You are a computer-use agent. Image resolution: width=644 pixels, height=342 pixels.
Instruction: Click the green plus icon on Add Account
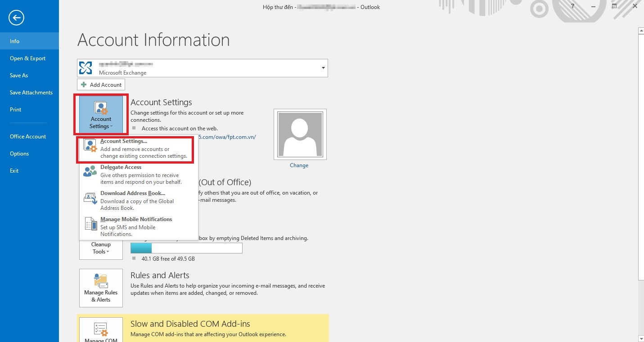[x=84, y=84]
